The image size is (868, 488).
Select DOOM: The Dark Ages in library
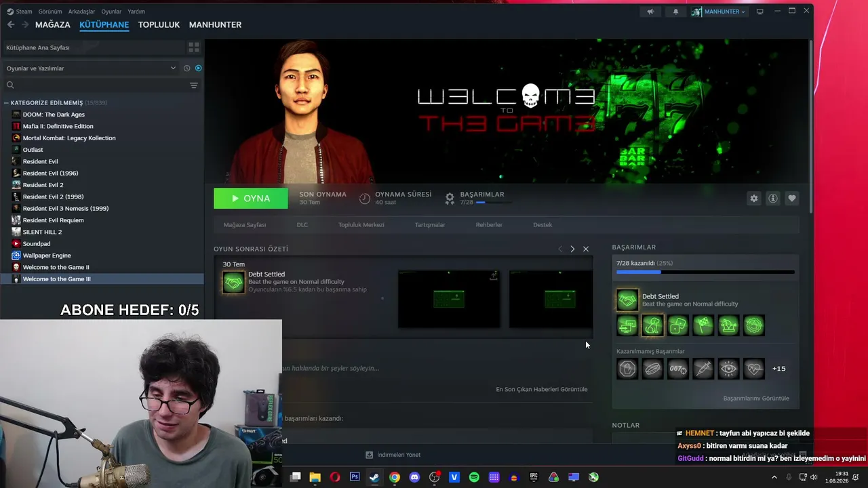[54, 115]
